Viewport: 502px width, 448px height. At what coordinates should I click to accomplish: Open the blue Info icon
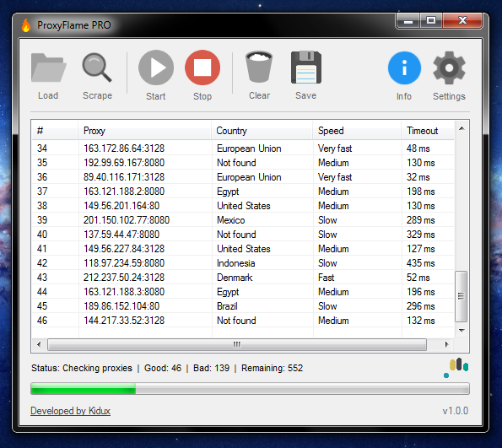click(404, 67)
